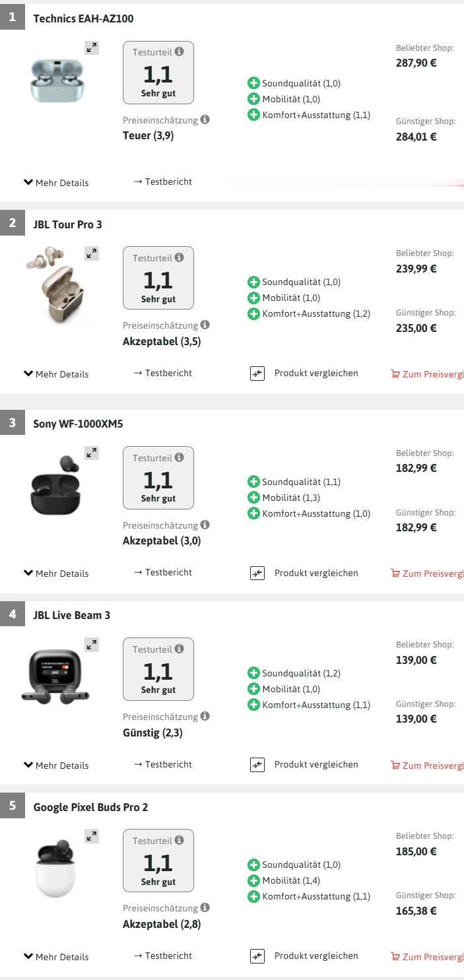Click expand icon beside JBL Tour Pro 3 image
The height and width of the screenshot is (980, 464).
92,253
